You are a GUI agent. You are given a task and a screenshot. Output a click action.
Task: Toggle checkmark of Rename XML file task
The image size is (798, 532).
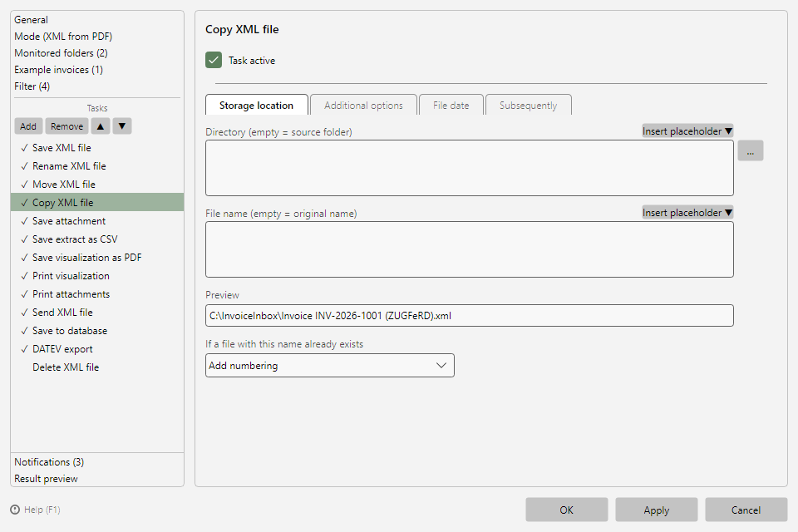(x=24, y=166)
